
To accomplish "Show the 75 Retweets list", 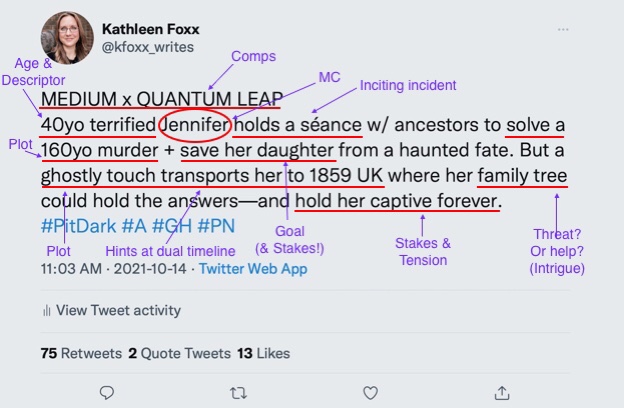I will (x=78, y=353).
